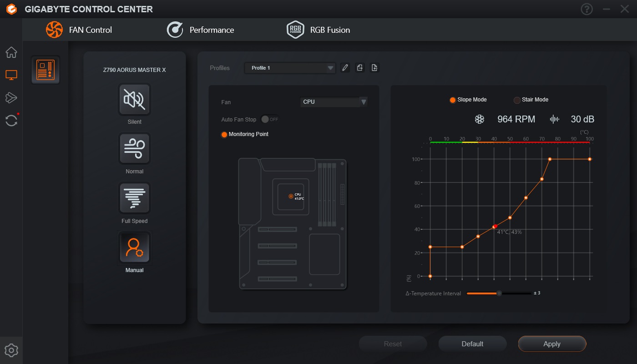This screenshot has width=637, height=364.
Task: Toggle the Auto Fan Stop switch
Action: (269, 119)
